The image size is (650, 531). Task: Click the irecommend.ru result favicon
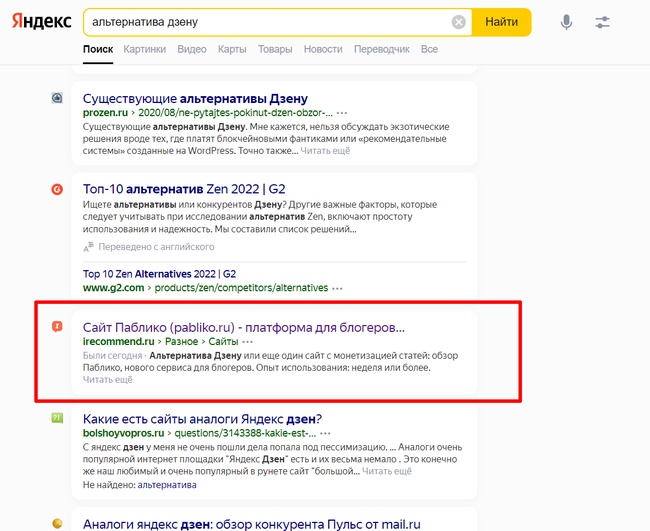click(57, 327)
